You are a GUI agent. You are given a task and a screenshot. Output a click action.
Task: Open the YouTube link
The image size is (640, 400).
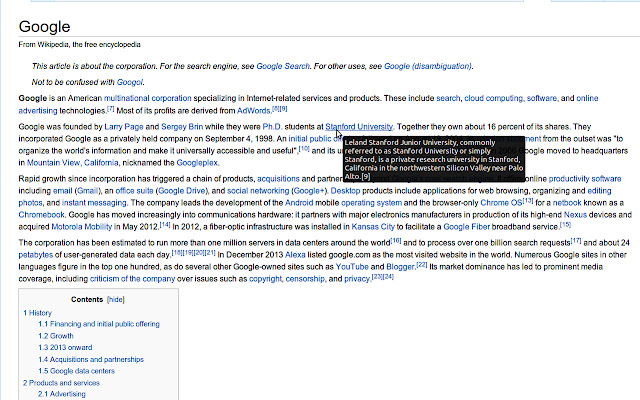tap(352, 267)
